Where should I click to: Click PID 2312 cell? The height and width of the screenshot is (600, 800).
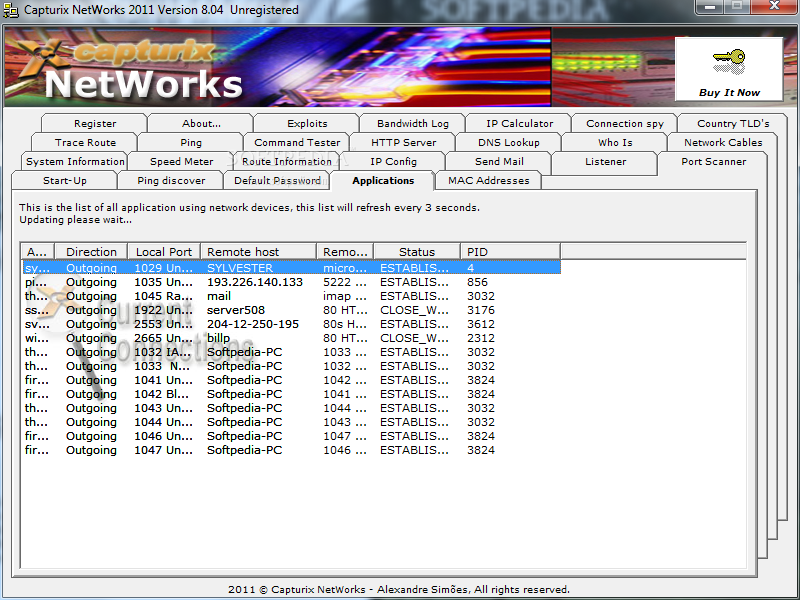[x=481, y=338]
